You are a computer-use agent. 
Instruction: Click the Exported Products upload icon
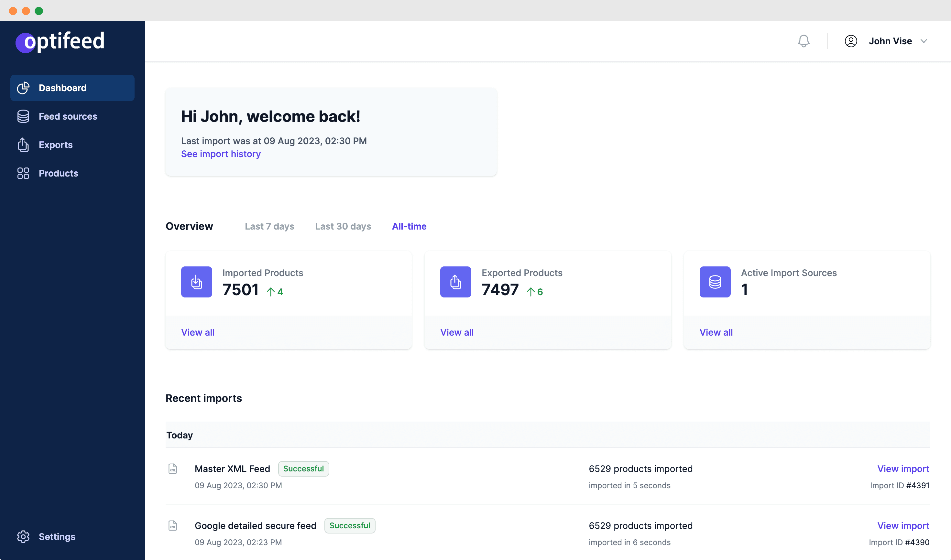(x=455, y=282)
